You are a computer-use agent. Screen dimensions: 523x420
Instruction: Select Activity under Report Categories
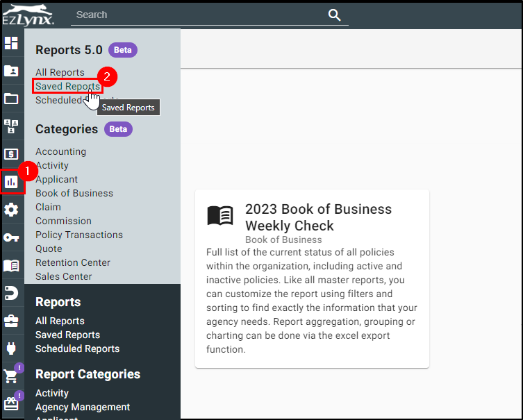[52, 394]
